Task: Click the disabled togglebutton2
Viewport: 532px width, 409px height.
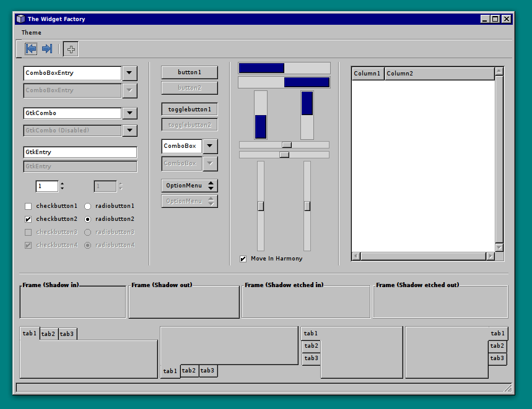Action: click(x=190, y=125)
